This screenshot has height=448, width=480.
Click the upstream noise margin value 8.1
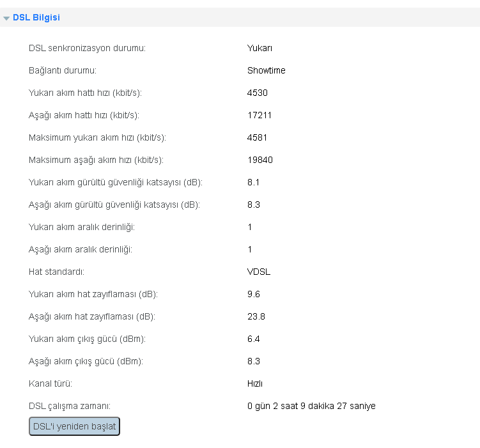pos(253,182)
